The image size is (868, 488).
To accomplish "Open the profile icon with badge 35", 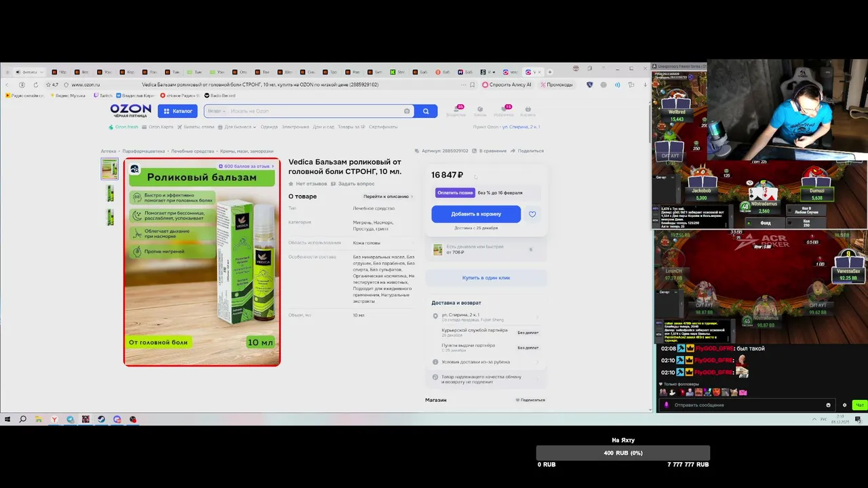I will coord(456,110).
